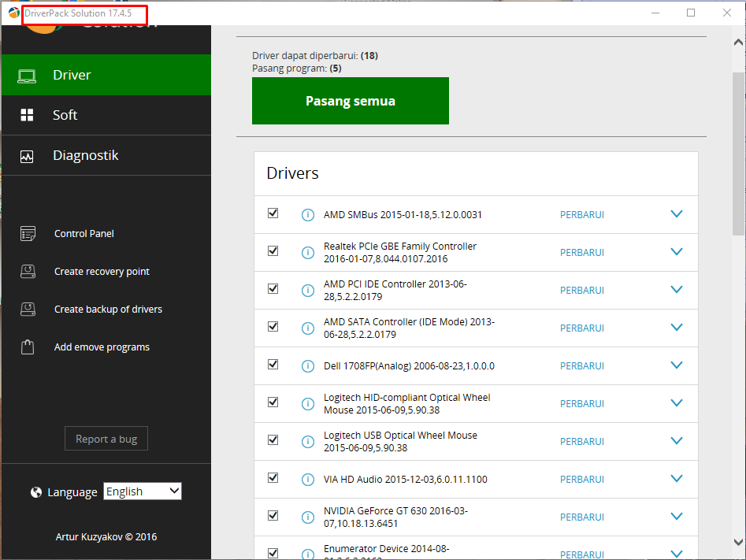
Task: Show info for Logitech HID-compliant Optical Wheel Mouse
Action: (308, 404)
